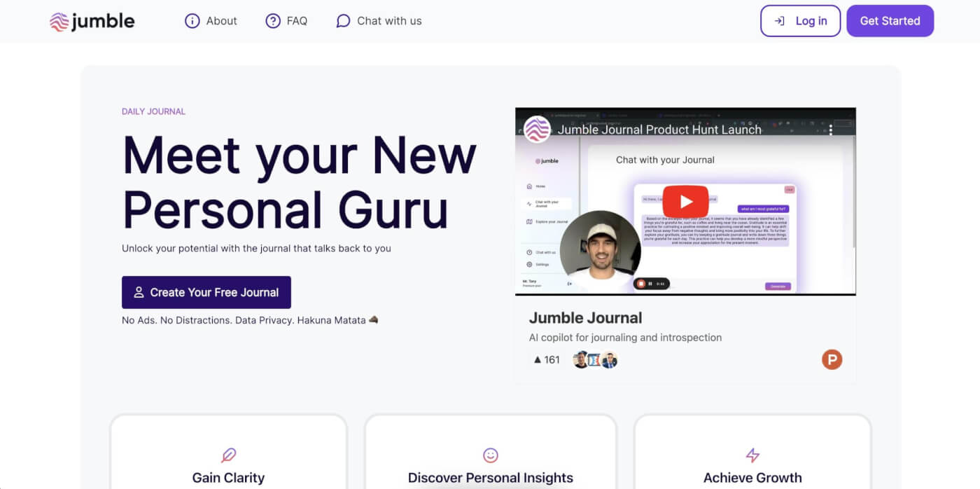The image size is (980, 489).
Task: Click the Log in button
Action: 800,21
